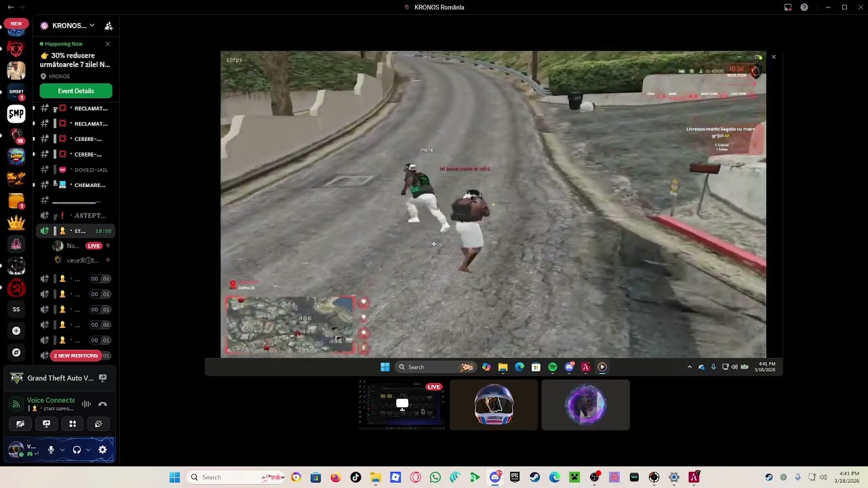Turn on the camera in voice controls
868x488 pixels.
(20, 424)
